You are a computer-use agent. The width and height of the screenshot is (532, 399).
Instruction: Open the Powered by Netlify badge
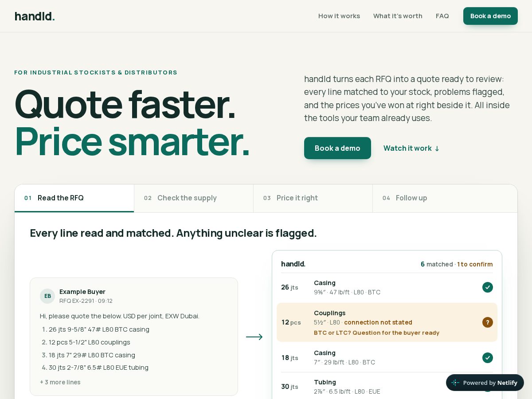485,383
